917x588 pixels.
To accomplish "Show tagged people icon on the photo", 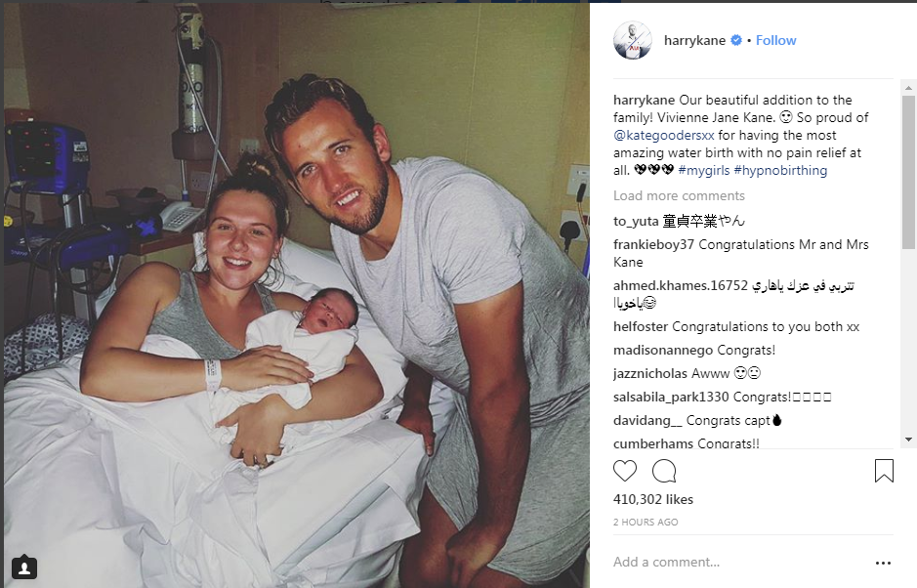I will click(x=24, y=567).
